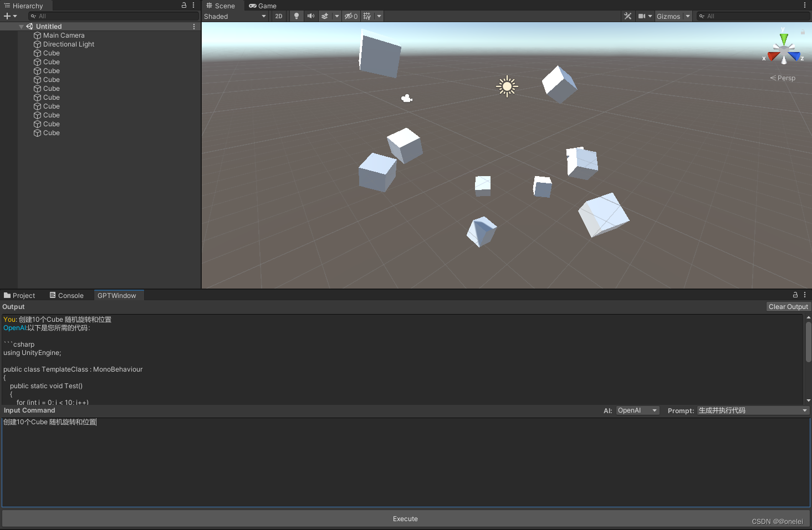Open grid settings dropdown arrow
The image size is (812, 530).
point(379,16)
